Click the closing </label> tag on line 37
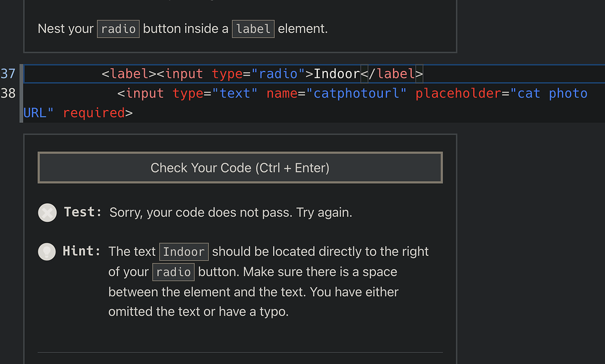The image size is (605, 364). (x=391, y=73)
